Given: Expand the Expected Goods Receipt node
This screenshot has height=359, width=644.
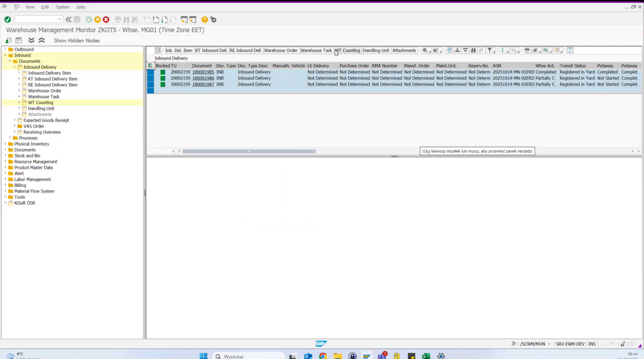Looking at the screenshot, I should pyautogui.click(x=15, y=120).
